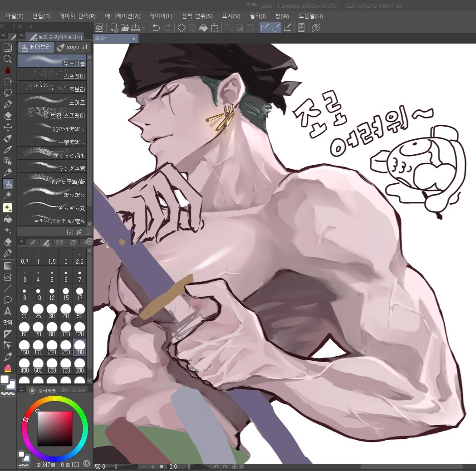Select the Text tool letter A

[8, 312]
